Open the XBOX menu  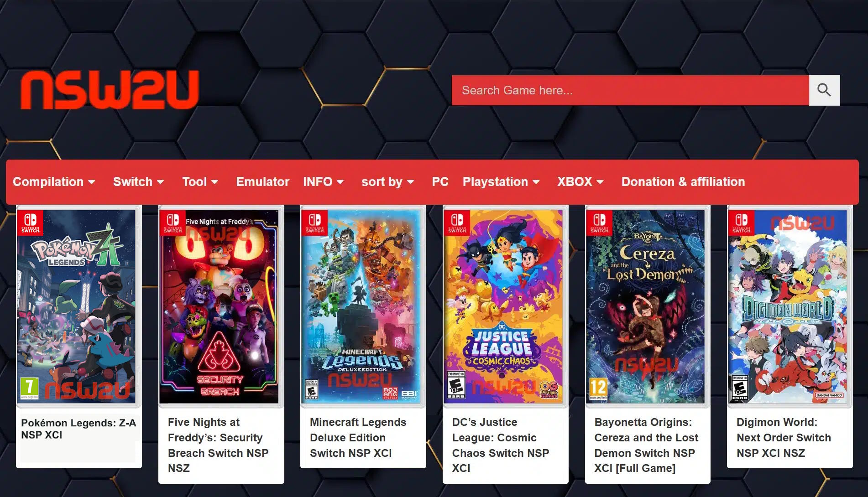click(580, 182)
